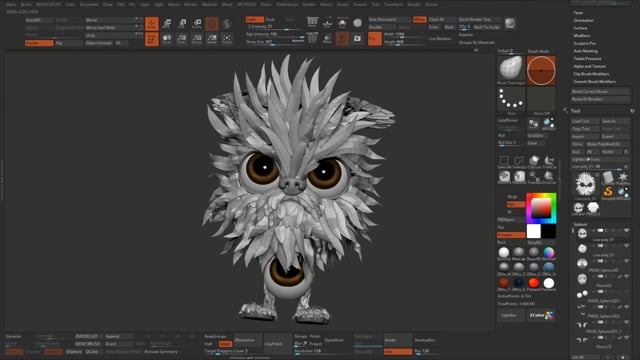Select the SkinShade white material sphere
Screen dimensions: 640x360
click(504, 252)
